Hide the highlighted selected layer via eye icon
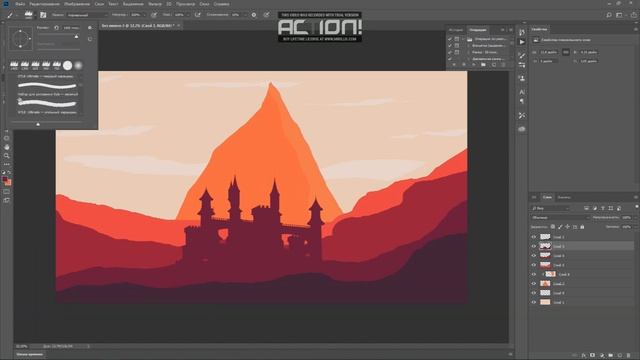This screenshot has width=640, height=360. tap(533, 246)
